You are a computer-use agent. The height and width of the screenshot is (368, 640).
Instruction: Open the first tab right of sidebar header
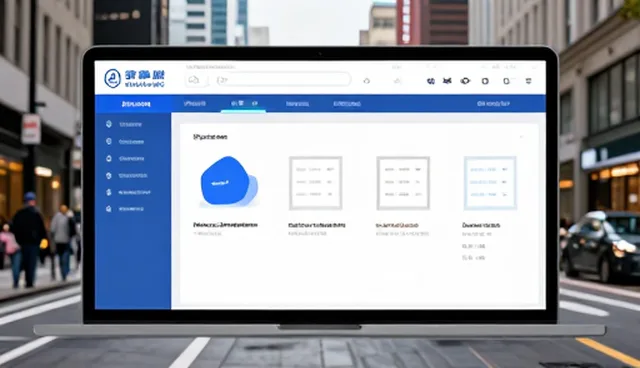tap(195, 104)
